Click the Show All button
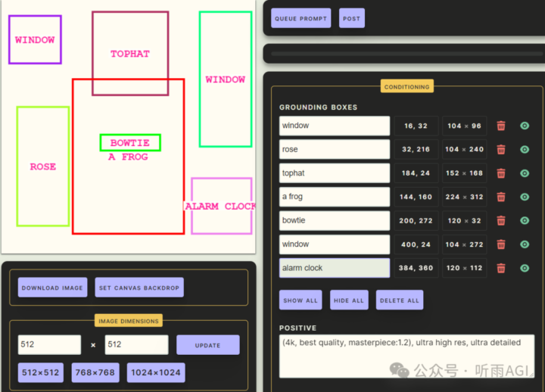 click(x=301, y=300)
